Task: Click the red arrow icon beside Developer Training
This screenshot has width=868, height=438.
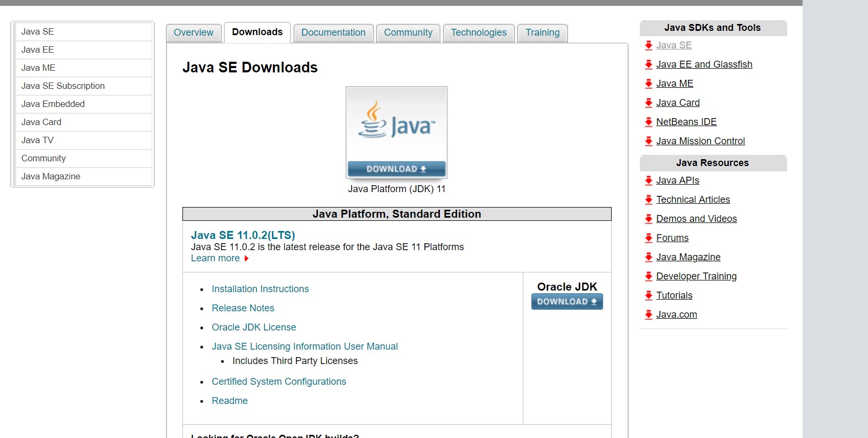Action: click(x=648, y=277)
